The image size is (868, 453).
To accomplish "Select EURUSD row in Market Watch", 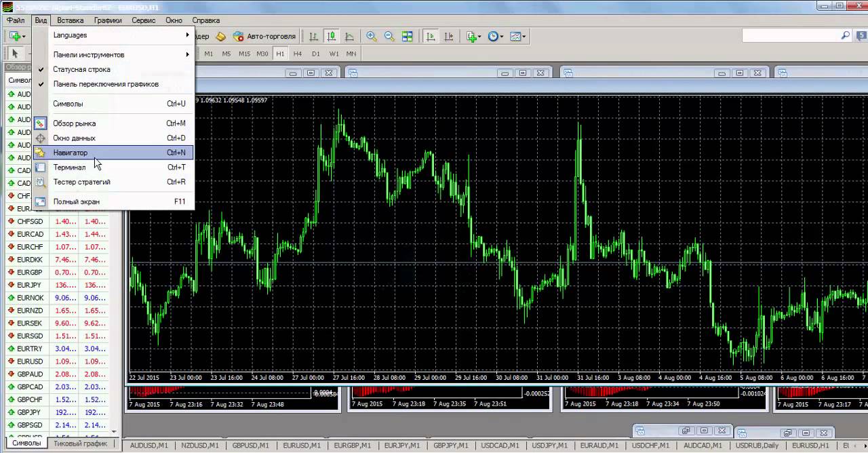I will click(57, 361).
